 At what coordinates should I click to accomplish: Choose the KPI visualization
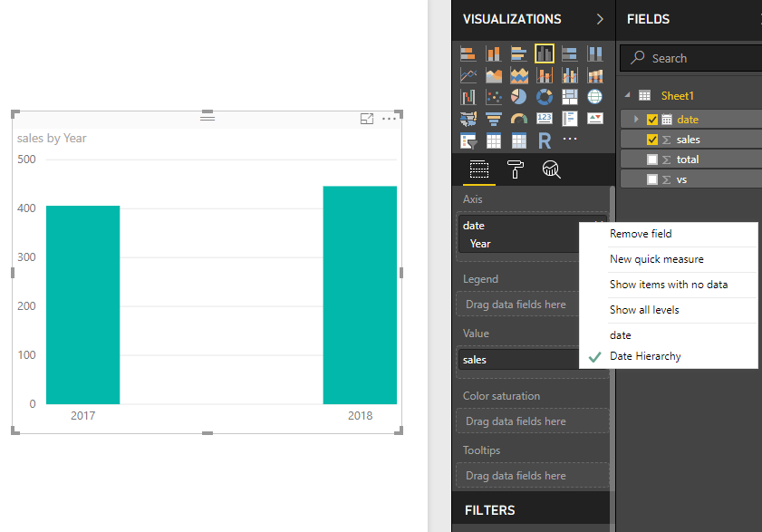[594, 118]
